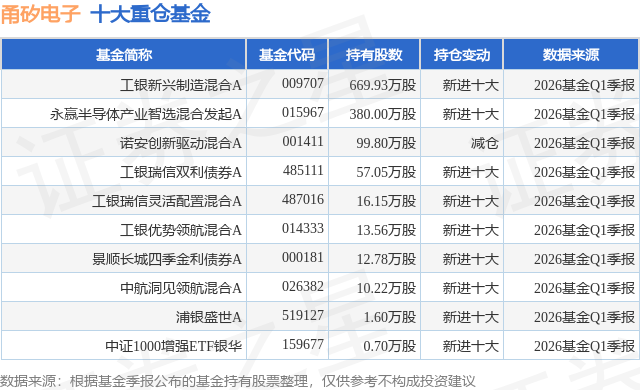
Task: Select fund 工银优势领航混合A
Action: tap(181, 230)
